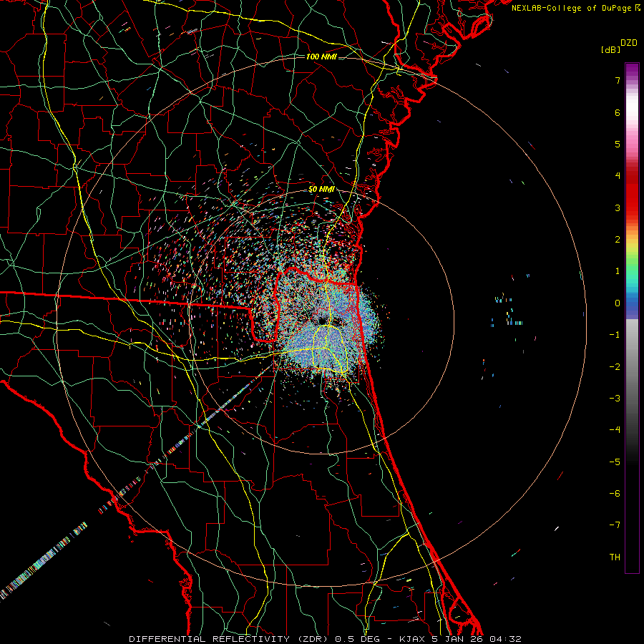Click the 1 value on color scale

point(618,271)
